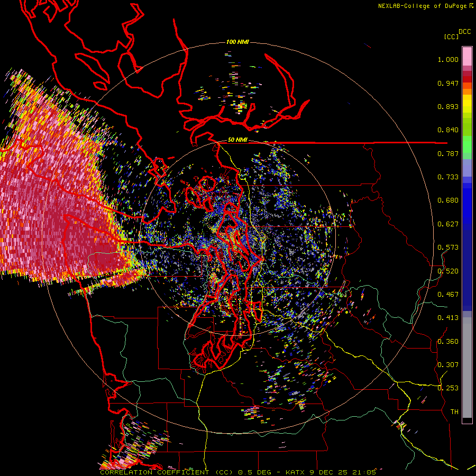Viewport: 476px width, 476px height.
Task: Select the 1.000 color scale value
Action: [448, 59]
